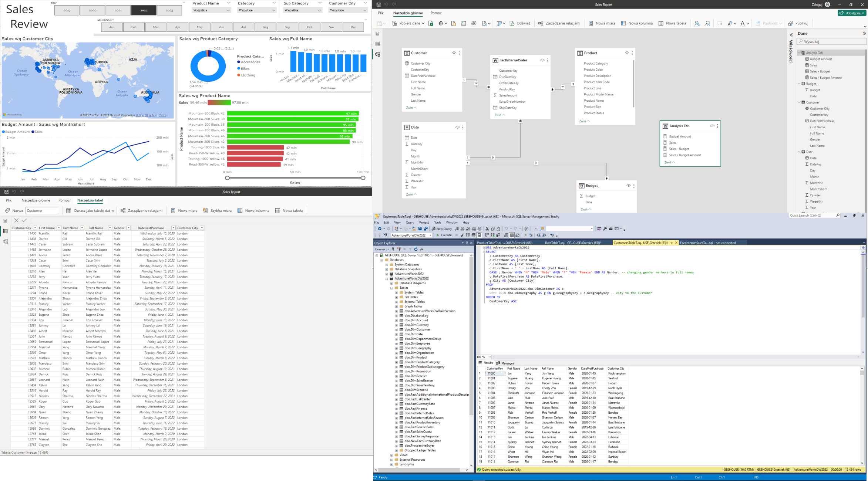Image resolution: width=868 pixels, height=481 pixels.
Task: Toggle visibility eye on the Customer table
Action: click(454, 53)
